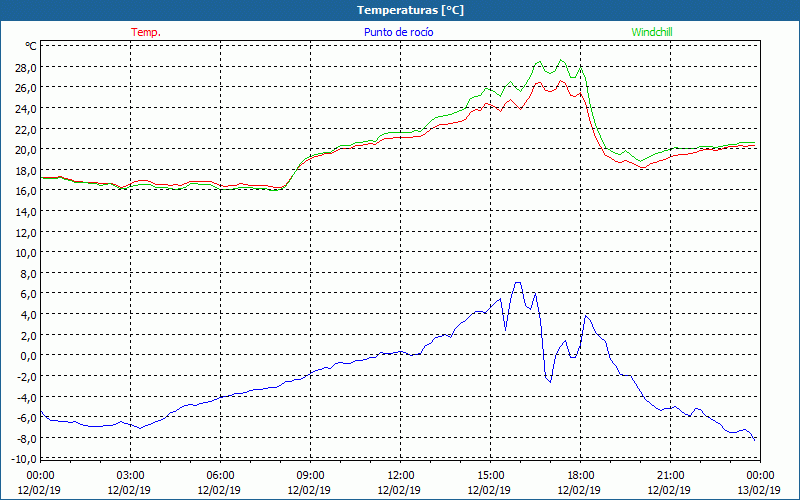Click the °C unit label on the axis
The height and width of the screenshot is (500, 800).
click(31, 46)
